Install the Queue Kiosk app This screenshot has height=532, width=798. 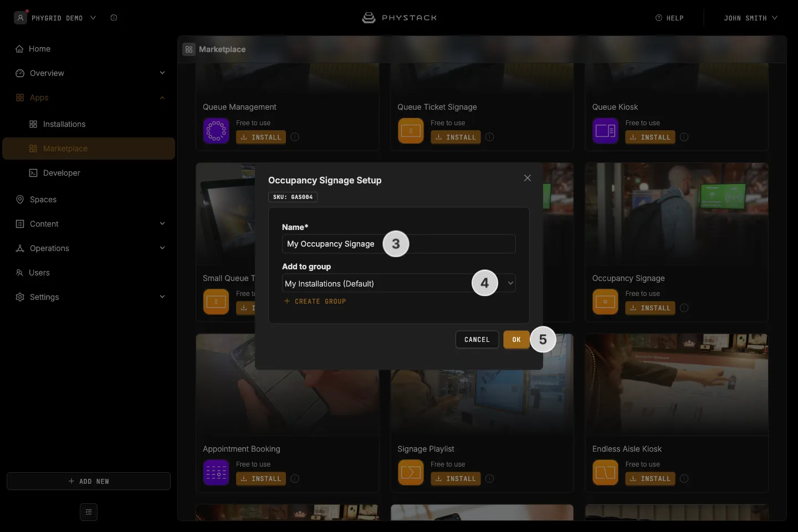point(650,137)
